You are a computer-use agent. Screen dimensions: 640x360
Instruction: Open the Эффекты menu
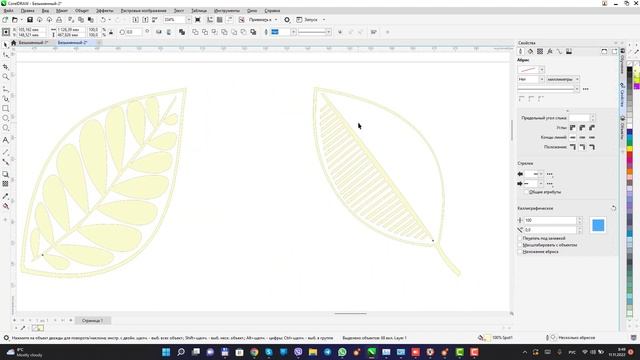pyautogui.click(x=104, y=11)
